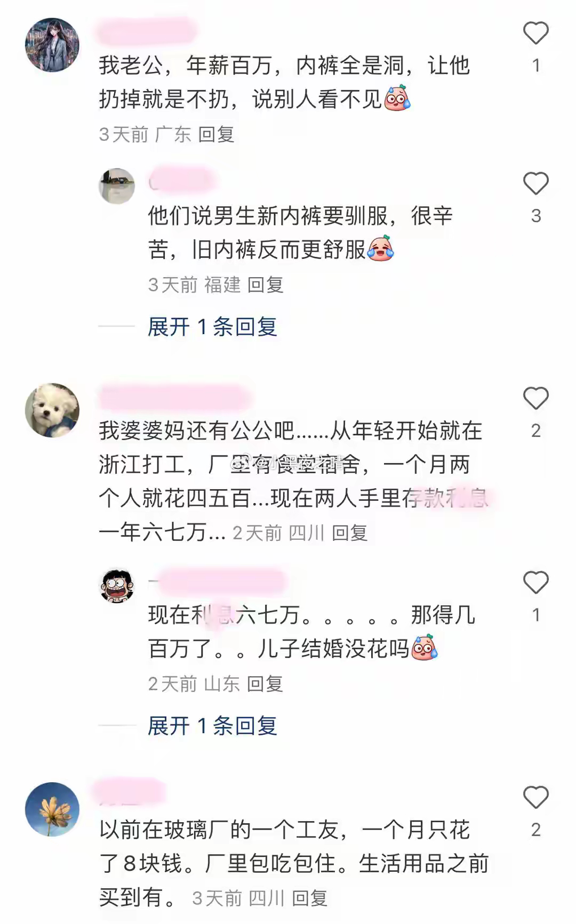The height and width of the screenshot is (924, 576).
Task: Open the white puppy avatar profile
Action: [x=52, y=410]
